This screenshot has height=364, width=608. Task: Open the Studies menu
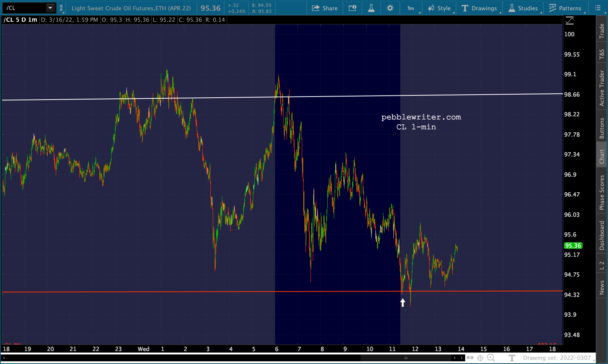[523, 8]
